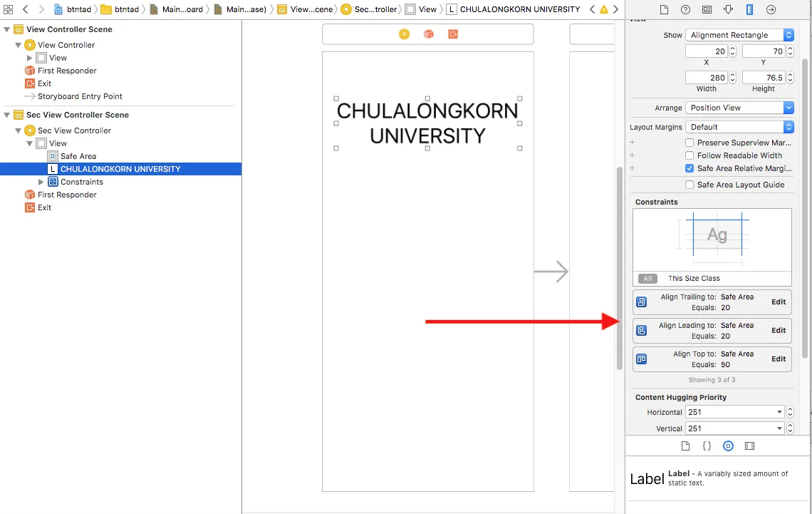Click the X position field

tap(707, 51)
